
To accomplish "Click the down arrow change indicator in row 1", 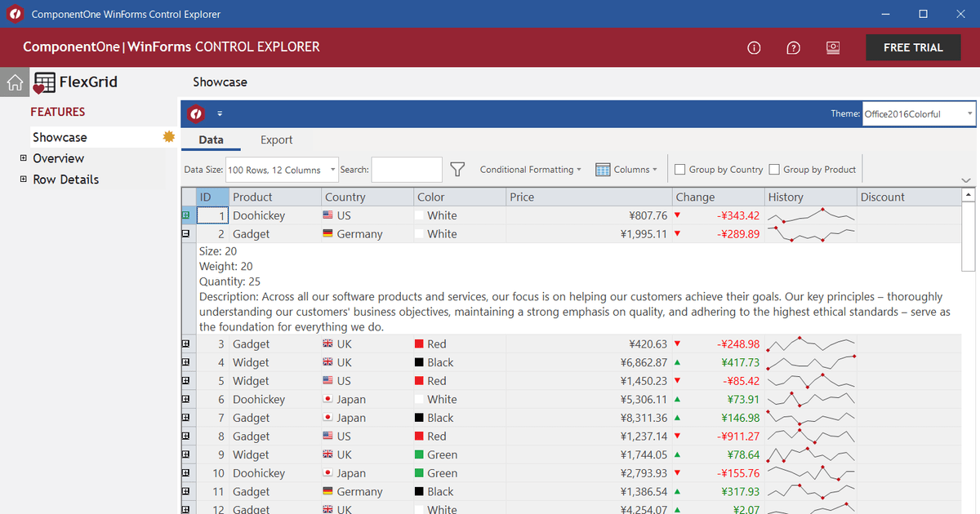I will pyautogui.click(x=677, y=215).
